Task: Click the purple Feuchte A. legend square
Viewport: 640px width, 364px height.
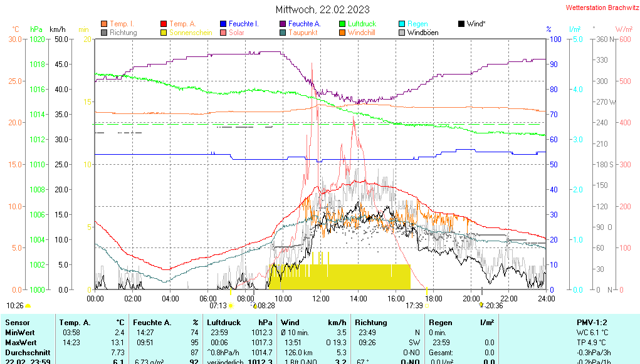Action: click(x=283, y=24)
